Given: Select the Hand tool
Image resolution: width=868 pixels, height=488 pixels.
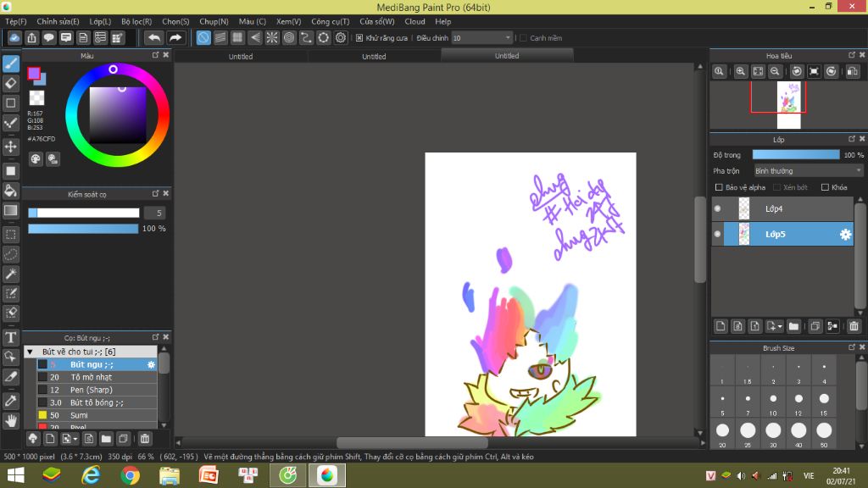Looking at the screenshot, I should click(10, 421).
